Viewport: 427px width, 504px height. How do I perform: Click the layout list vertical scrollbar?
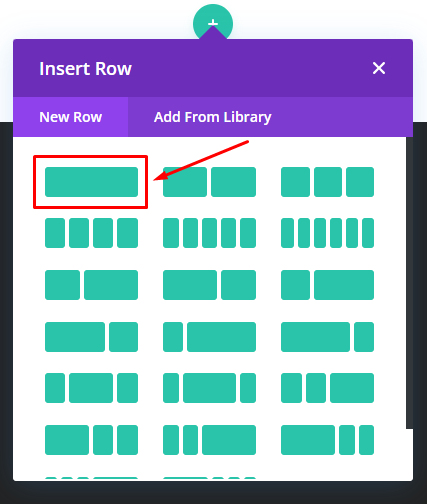click(x=409, y=283)
